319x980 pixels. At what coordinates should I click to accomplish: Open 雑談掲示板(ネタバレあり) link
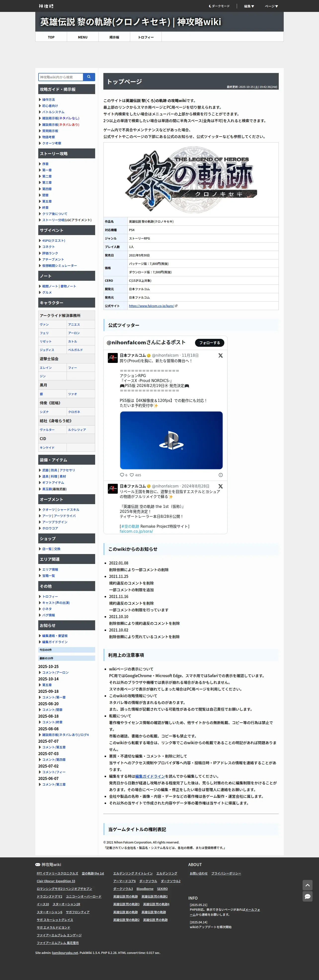(61, 125)
